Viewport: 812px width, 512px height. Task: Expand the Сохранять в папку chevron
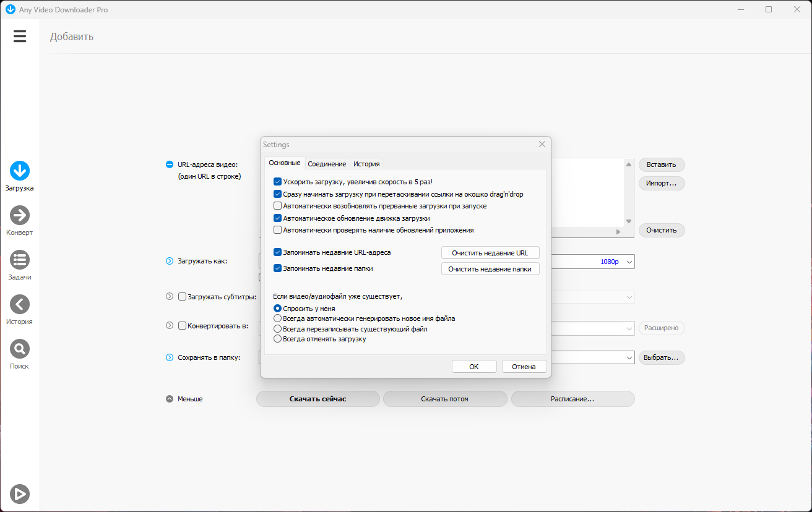click(x=170, y=357)
